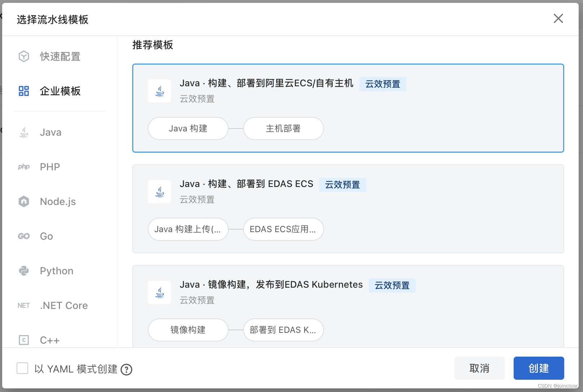583x392 pixels.
Task: Click the 取消 button
Action: click(480, 368)
